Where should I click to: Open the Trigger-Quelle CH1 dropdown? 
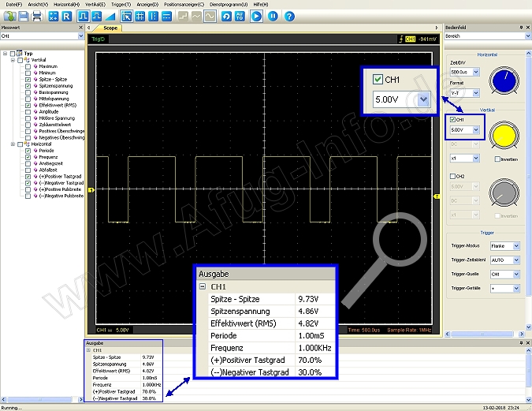(516, 274)
